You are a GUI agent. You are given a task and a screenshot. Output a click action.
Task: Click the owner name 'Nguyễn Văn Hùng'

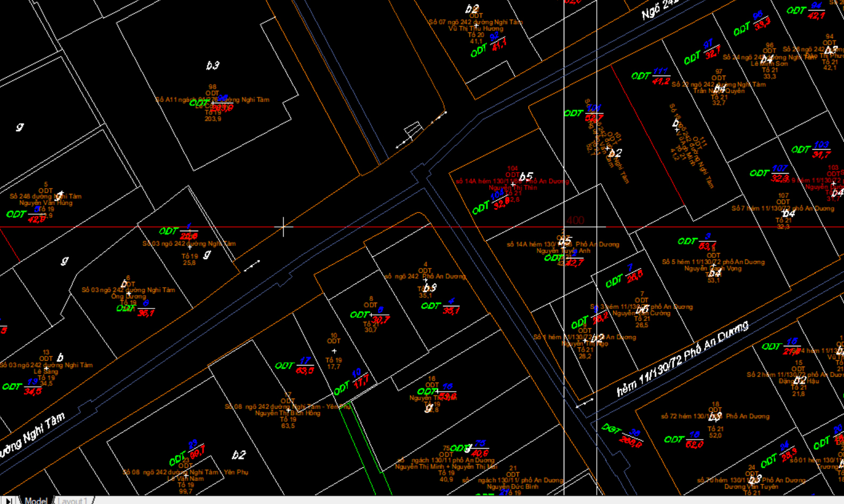tap(46, 202)
